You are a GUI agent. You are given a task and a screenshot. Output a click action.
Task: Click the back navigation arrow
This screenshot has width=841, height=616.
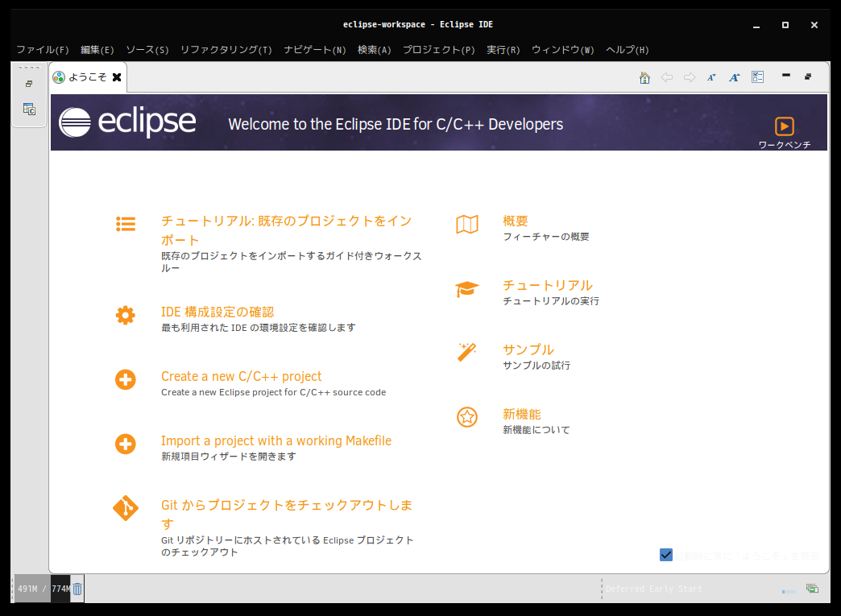[x=667, y=78]
